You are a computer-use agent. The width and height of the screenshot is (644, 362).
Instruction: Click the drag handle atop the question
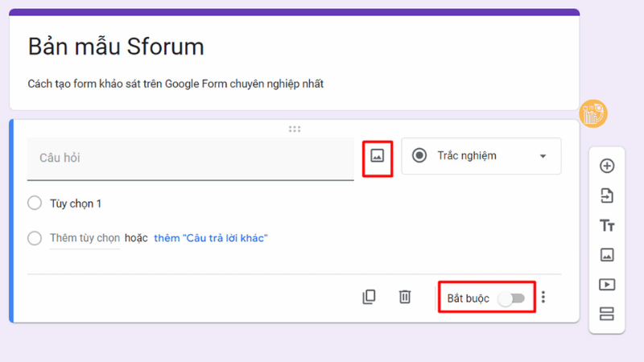pos(295,129)
